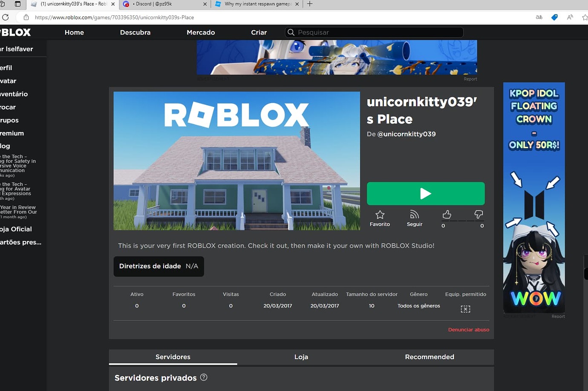Click the game title unicornkitty039's Place
This screenshot has width=588, height=391.
click(422, 110)
